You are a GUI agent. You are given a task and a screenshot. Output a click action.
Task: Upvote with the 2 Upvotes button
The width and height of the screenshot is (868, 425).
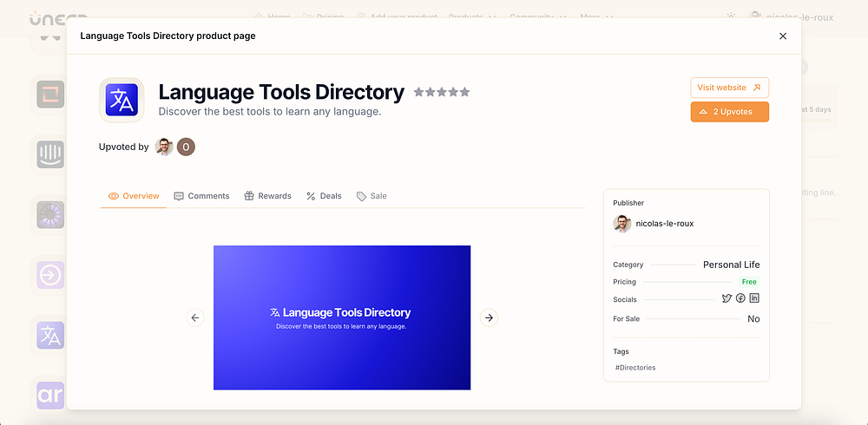[730, 112]
